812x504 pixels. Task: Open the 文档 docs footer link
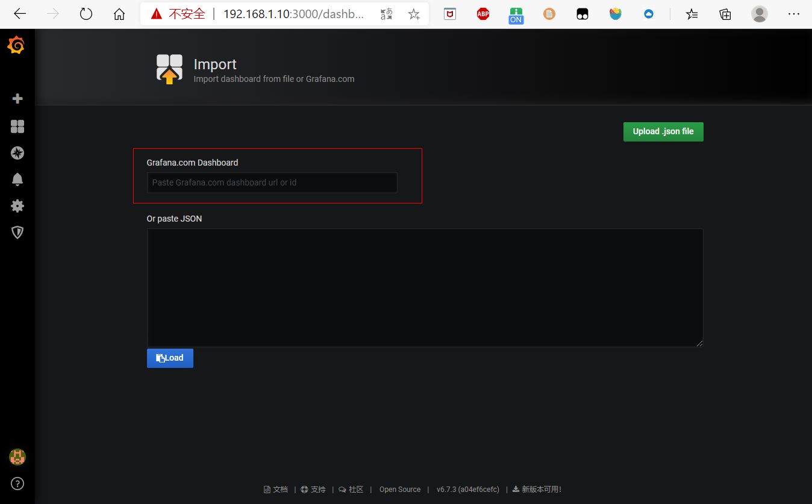tap(276, 490)
